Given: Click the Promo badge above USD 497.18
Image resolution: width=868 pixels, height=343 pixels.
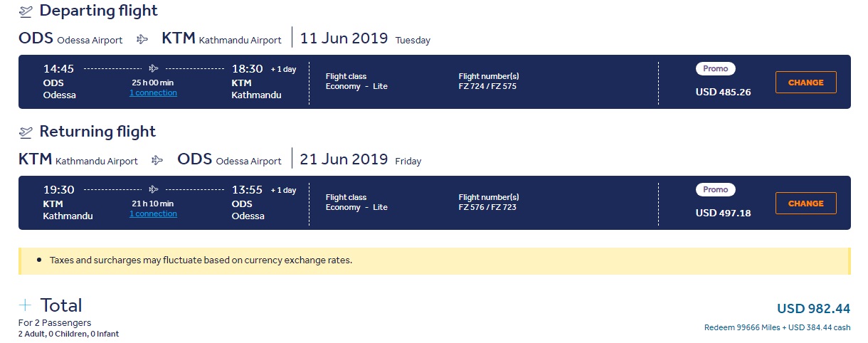Looking at the screenshot, I should coord(715,190).
